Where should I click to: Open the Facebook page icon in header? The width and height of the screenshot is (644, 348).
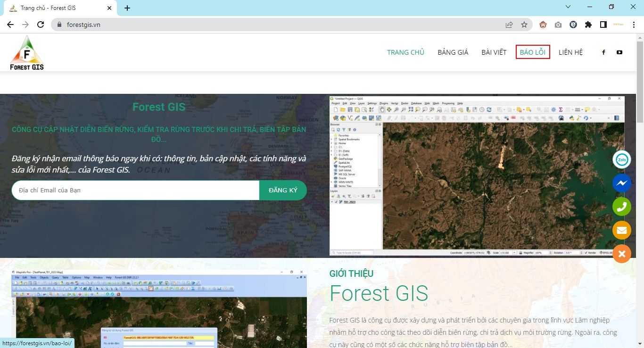603,52
